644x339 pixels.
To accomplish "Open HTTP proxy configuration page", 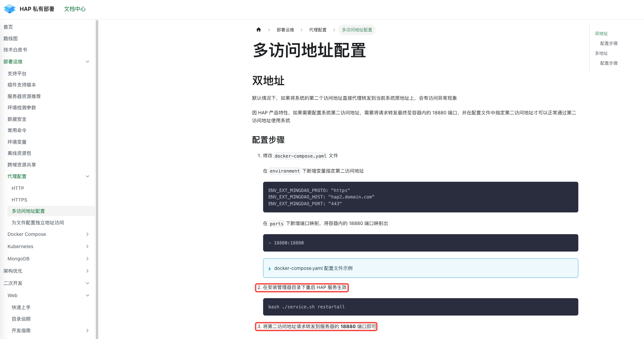I will [18, 188].
